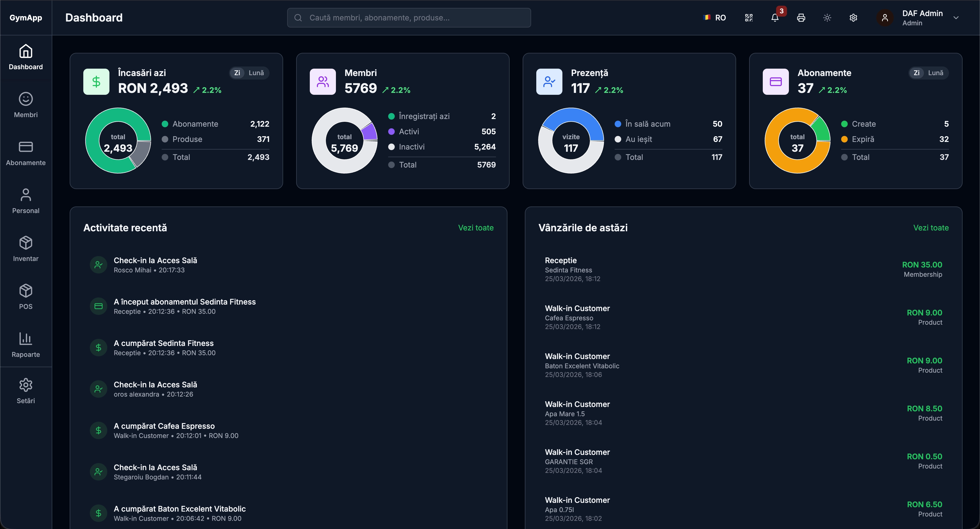This screenshot has height=529, width=980.
Task: Click Vezi toate on Activitate recentă
Action: (476, 227)
